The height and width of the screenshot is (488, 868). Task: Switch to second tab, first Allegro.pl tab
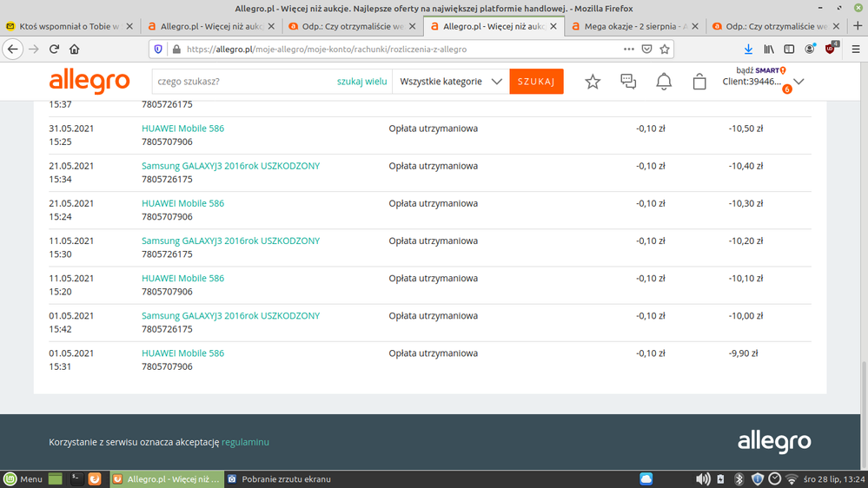pyautogui.click(x=211, y=26)
